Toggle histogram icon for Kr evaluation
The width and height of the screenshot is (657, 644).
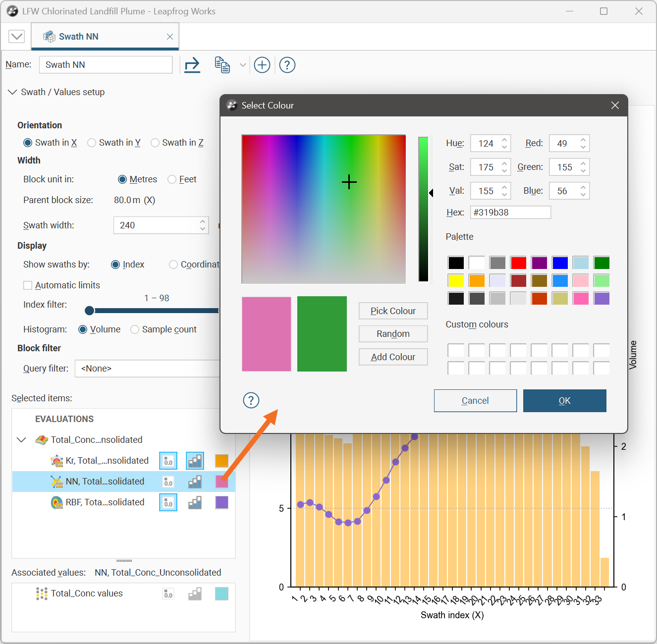pyautogui.click(x=195, y=461)
